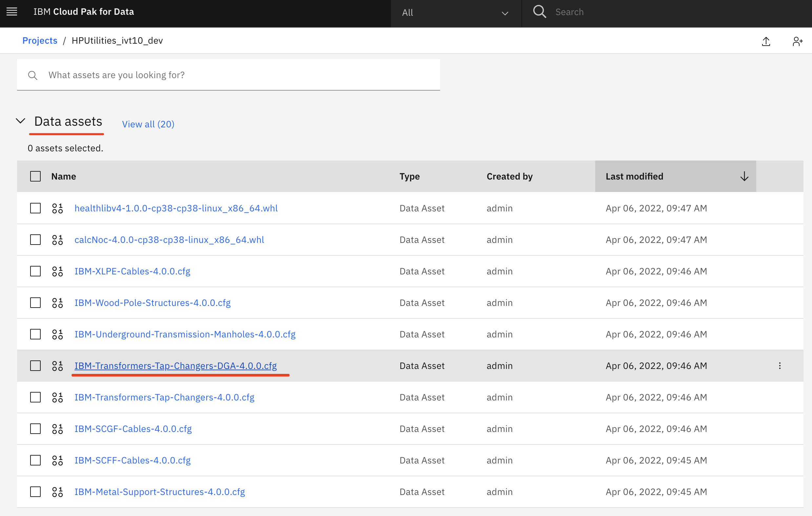Open overflow menu for IBM-Transformers-Tap-Changers-DGA row
The width and height of the screenshot is (812, 516).
(780, 365)
